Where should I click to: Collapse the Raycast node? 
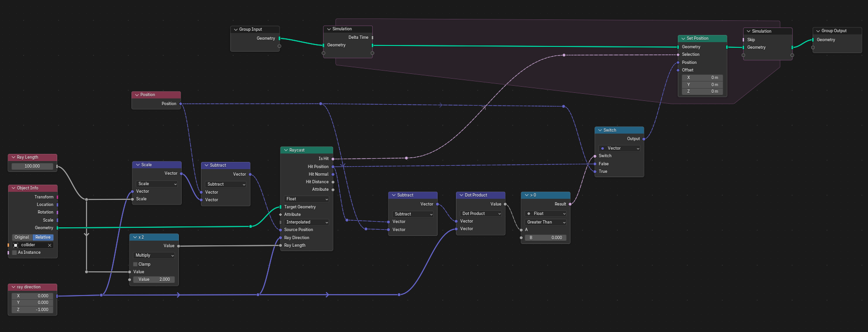coord(286,150)
